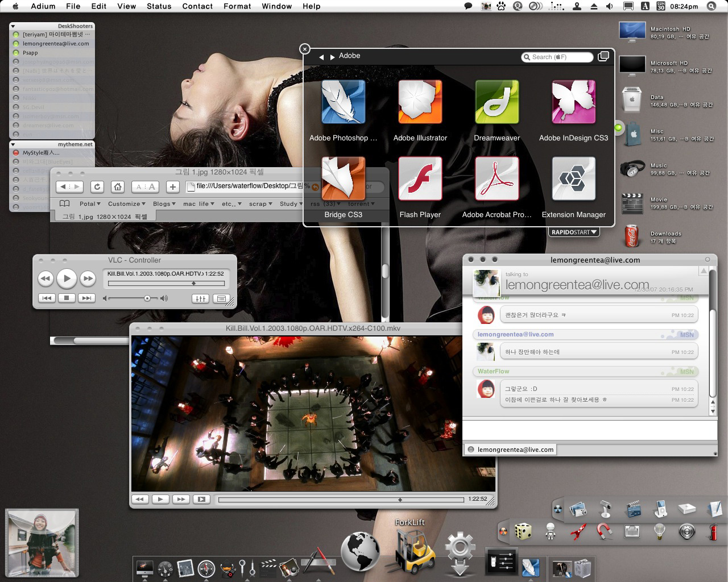Open the Downloads cola can icon
Viewport: 728px width, 582px height.
pyautogui.click(x=631, y=236)
